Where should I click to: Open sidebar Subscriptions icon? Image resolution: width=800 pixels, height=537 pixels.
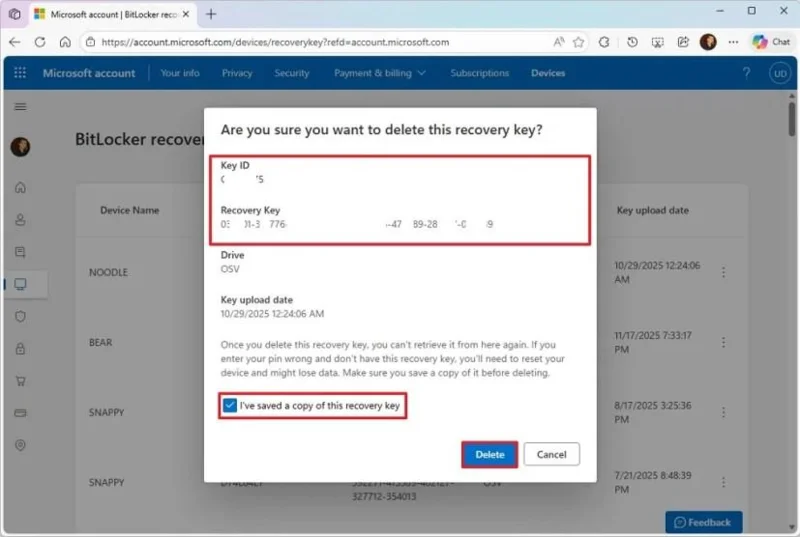click(20, 252)
